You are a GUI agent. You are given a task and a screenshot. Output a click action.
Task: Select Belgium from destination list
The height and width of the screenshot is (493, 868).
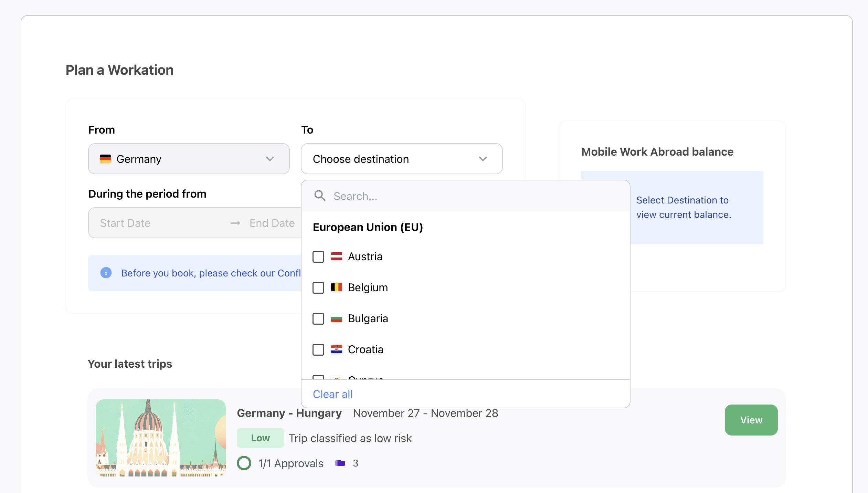368,287
